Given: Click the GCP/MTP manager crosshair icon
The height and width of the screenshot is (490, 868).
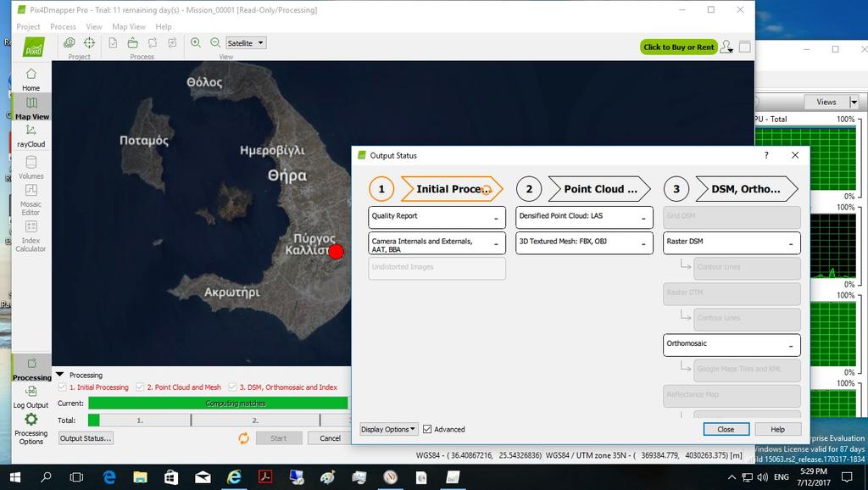Looking at the screenshot, I should pos(89,42).
